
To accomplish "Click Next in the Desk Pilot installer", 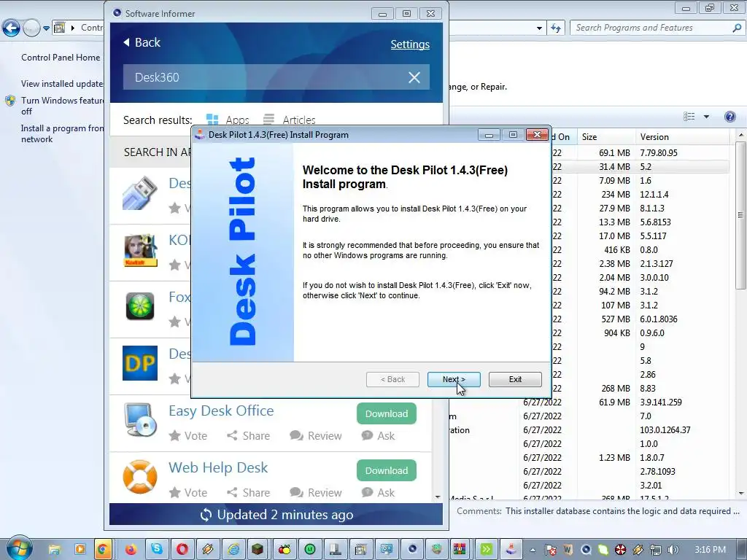I will coord(454,379).
